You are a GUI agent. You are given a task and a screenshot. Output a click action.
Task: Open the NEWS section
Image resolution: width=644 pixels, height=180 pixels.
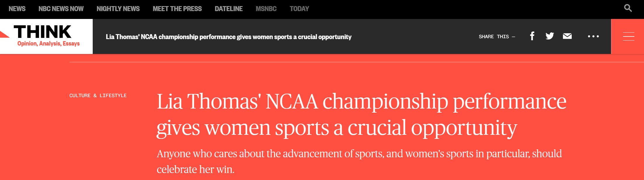click(17, 9)
